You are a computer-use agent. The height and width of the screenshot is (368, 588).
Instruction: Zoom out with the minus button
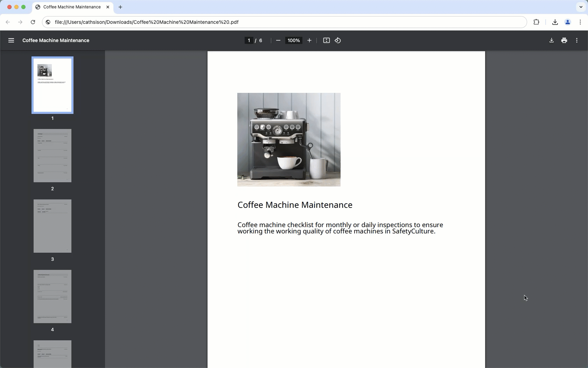tap(278, 40)
